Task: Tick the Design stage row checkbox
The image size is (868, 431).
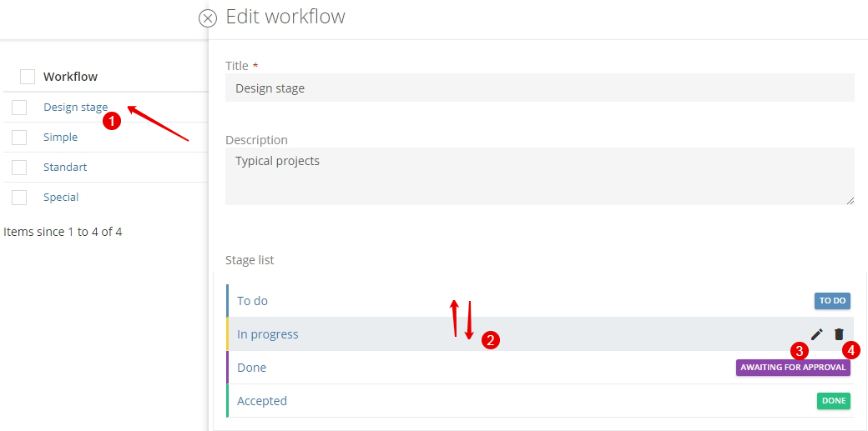Action: pos(19,108)
